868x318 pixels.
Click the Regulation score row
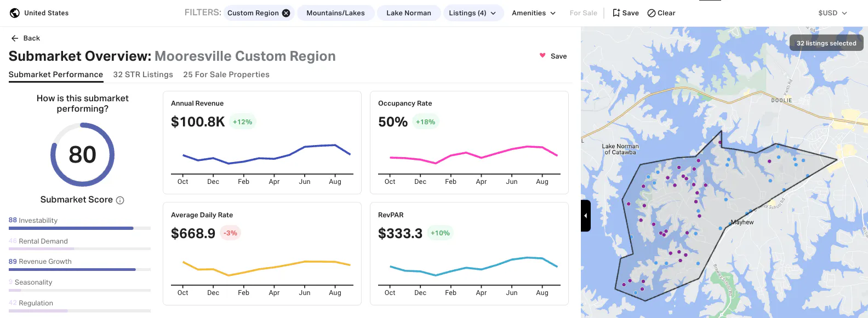click(x=79, y=307)
